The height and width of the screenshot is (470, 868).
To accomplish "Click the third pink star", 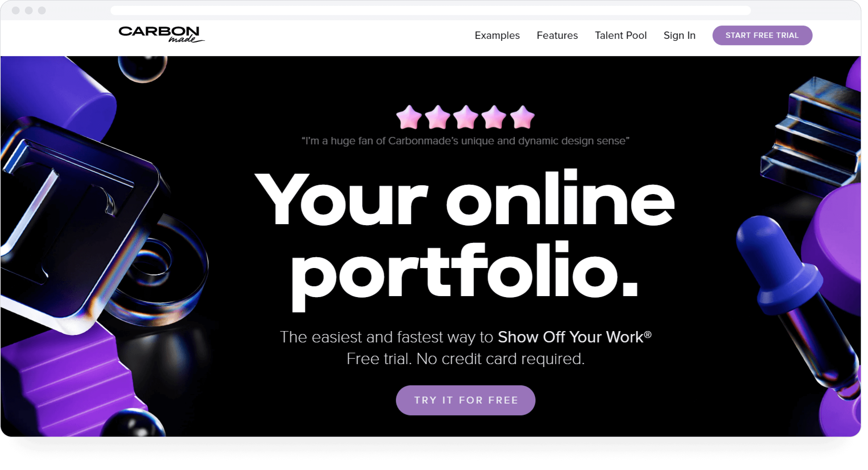I will point(465,117).
